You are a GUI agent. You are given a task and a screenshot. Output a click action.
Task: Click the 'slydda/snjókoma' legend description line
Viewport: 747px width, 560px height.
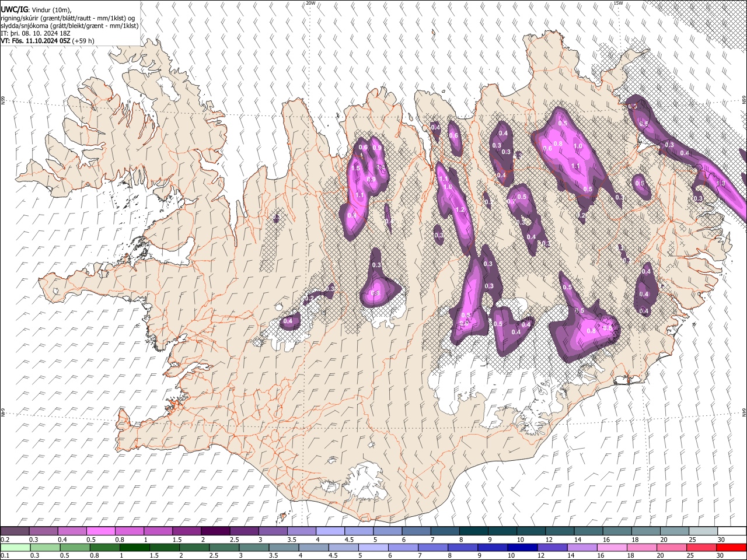[69, 26]
